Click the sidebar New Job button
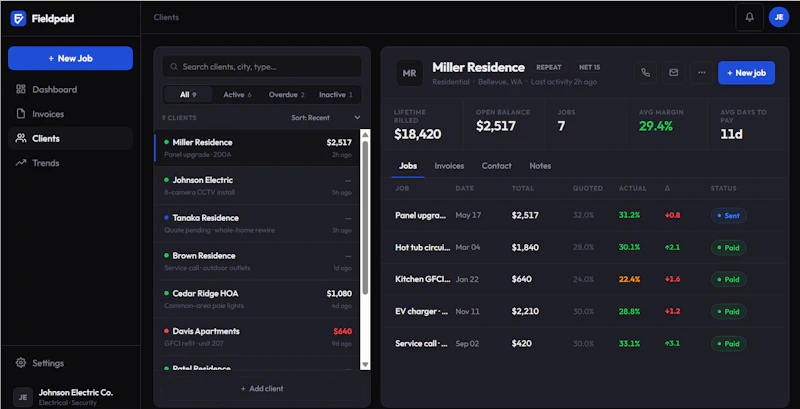800x409 pixels. click(x=70, y=58)
